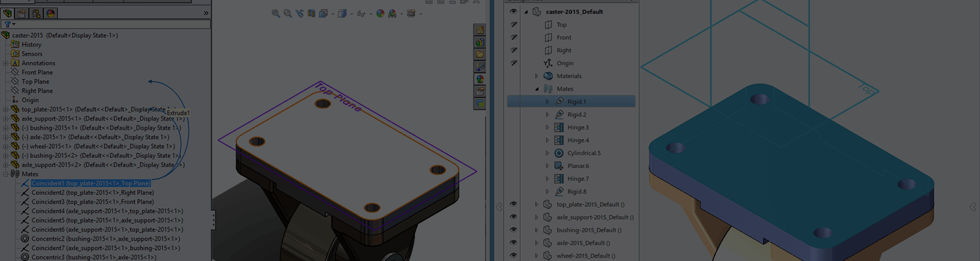Select the (-) bushing-2015<2> component

(100, 155)
